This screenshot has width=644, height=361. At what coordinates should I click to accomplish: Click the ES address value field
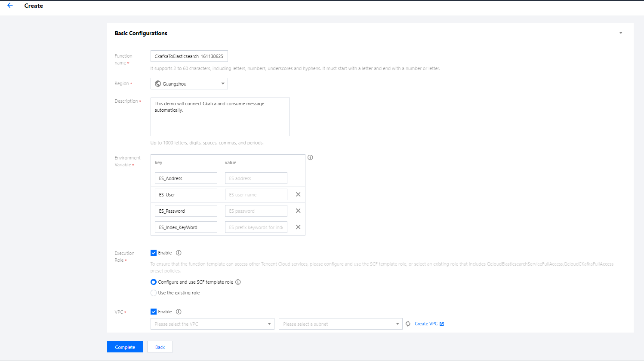pyautogui.click(x=256, y=178)
